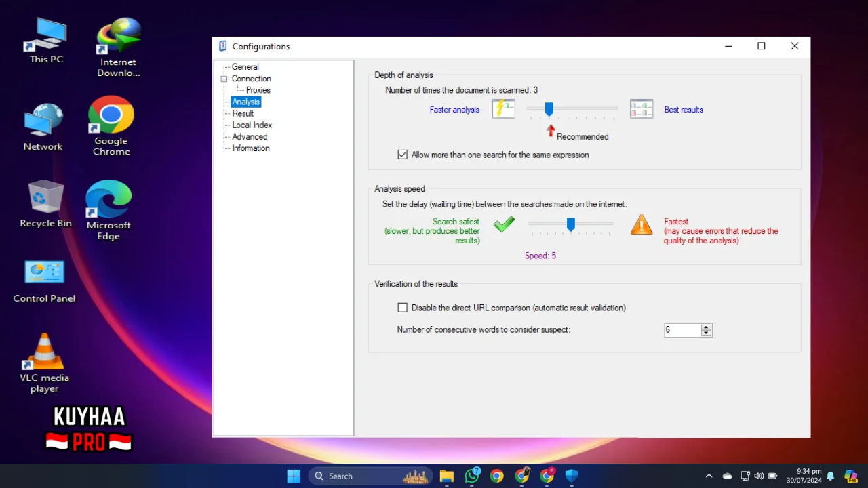868x488 pixels.
Task: Select the Analysis tree item
Action: pos(245,102)
